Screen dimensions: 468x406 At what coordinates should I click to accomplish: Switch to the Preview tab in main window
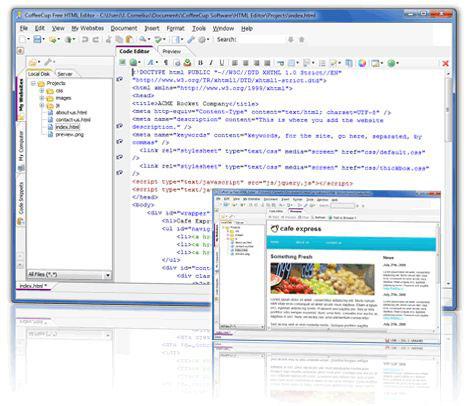tap(172, 51)
